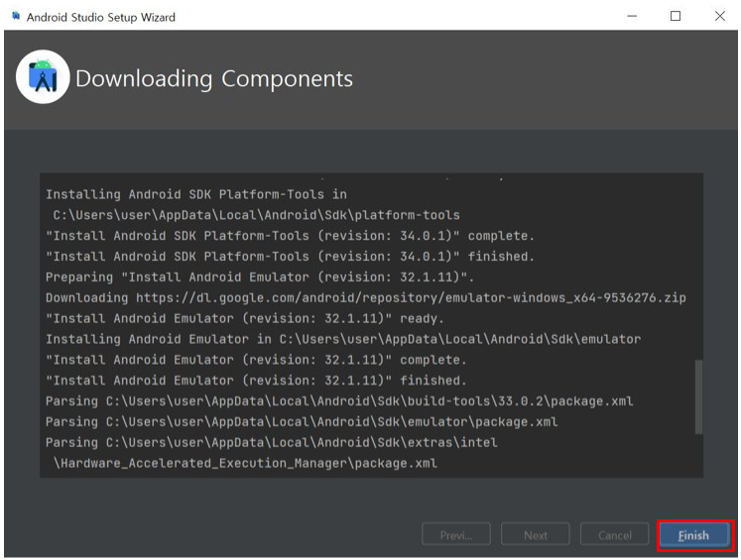Click the 'Android Studio Setup Wizard' window title
The height and width of the screenshot is (560, 741).
tap(100, 18)
